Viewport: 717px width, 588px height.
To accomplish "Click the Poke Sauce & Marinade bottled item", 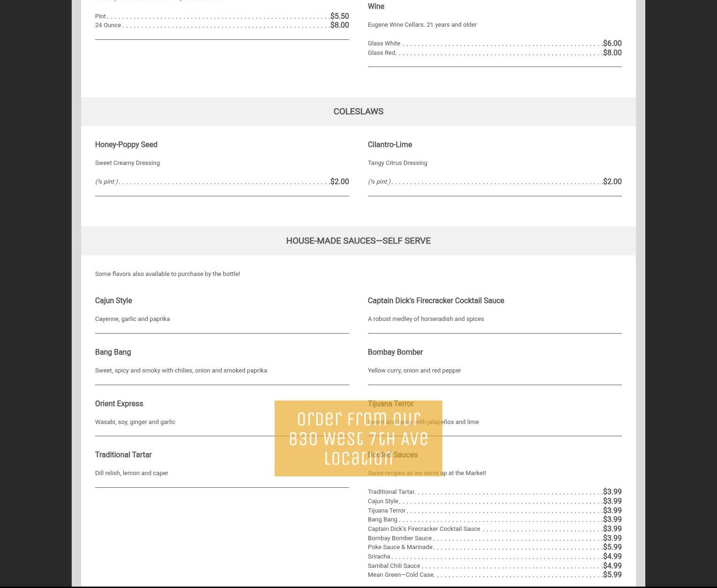I will 400,547.
